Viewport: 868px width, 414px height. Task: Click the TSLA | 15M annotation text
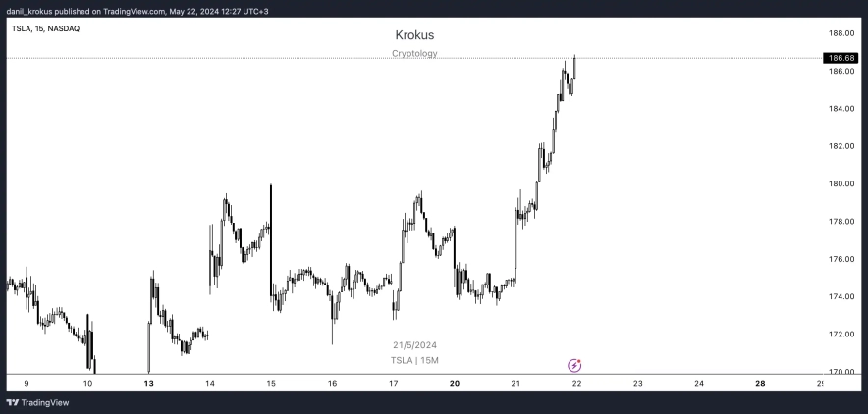414,361
